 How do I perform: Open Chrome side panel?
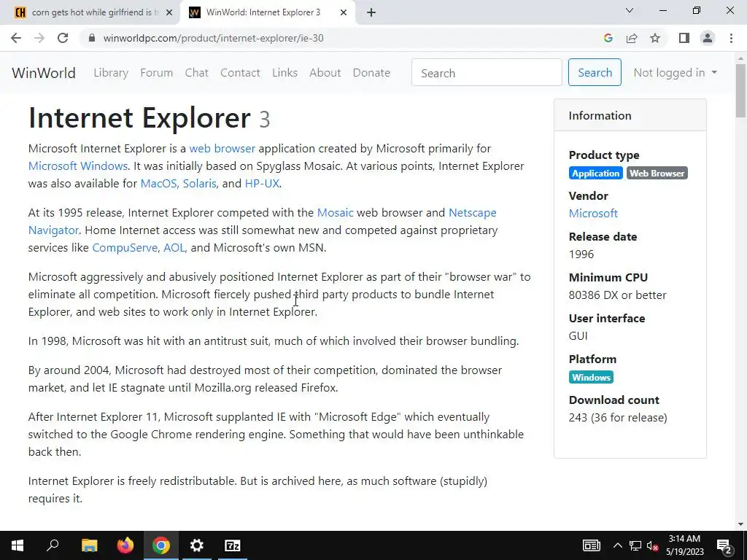[x=684, y=38]
